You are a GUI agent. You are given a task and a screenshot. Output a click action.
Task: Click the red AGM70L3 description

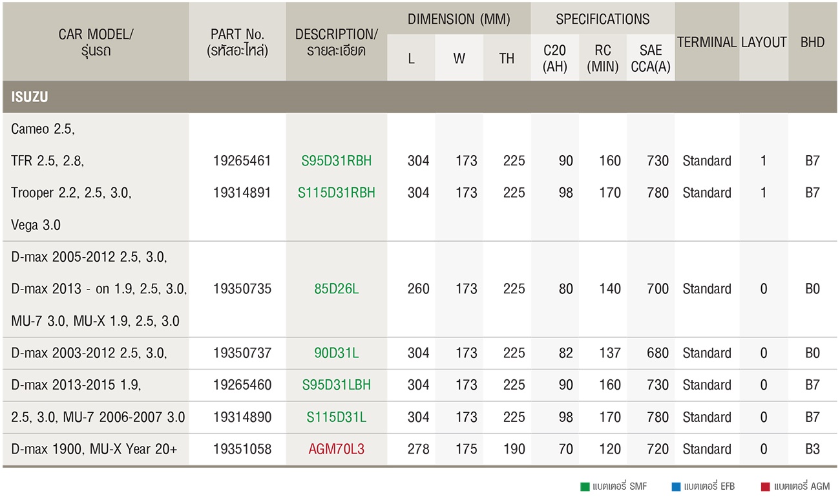pyautogui.click(x=337, y=449)
